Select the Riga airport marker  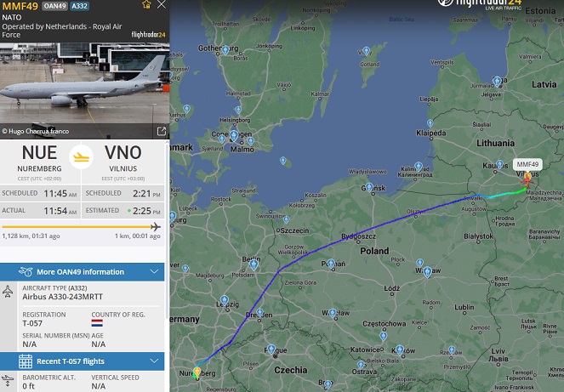(497, 82)
